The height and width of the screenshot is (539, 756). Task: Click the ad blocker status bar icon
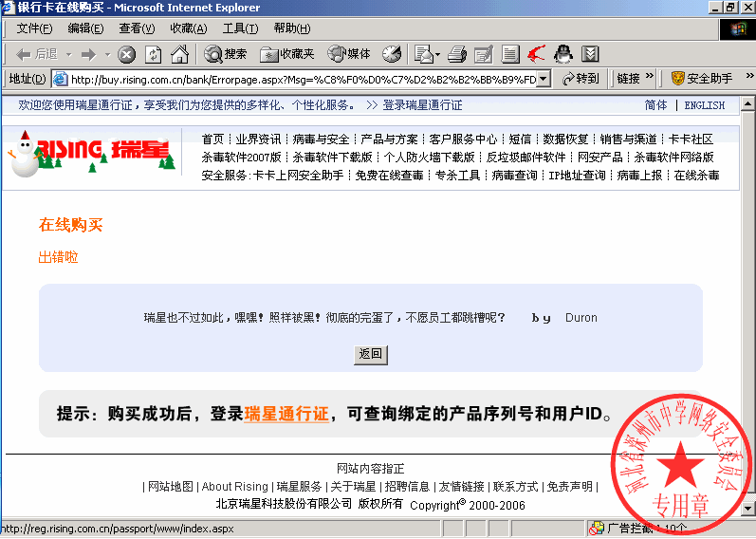tap(597, 529)
